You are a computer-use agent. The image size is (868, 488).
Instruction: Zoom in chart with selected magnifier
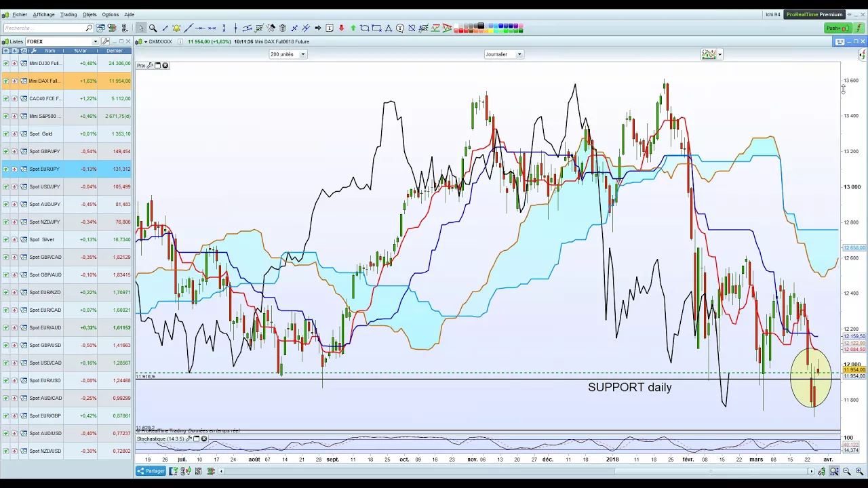click(x=835, y=471)
